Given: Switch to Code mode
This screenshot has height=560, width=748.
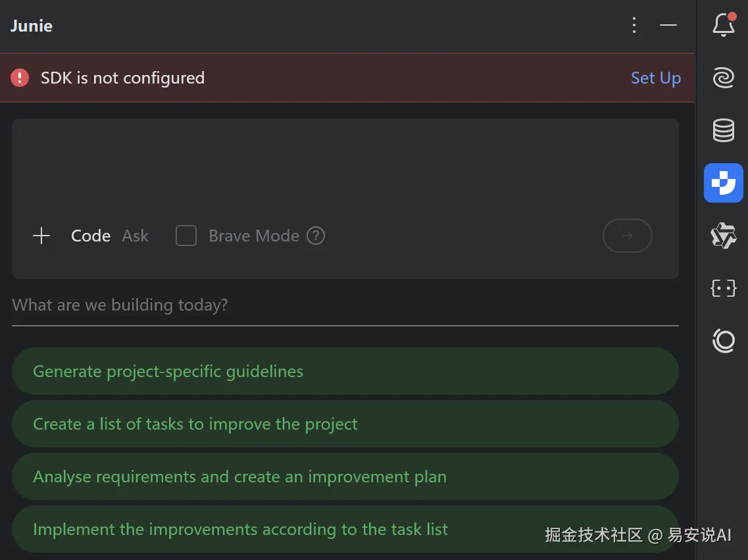Looking at the screenshot, I should 91,236.
